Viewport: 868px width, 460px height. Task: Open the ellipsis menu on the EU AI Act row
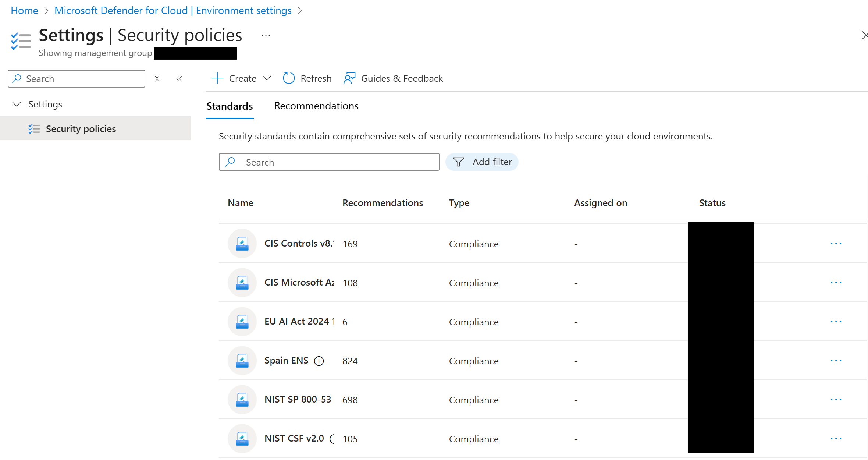836,321
